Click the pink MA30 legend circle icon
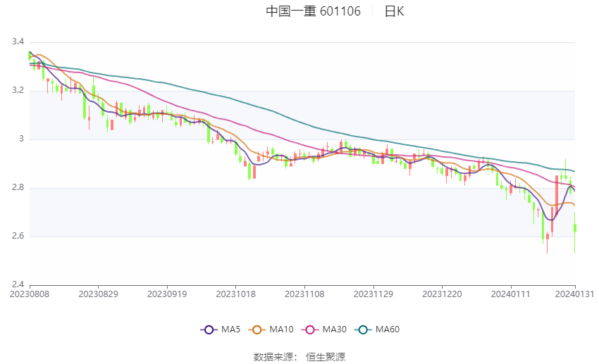The image size is (599, 364). 310,330
